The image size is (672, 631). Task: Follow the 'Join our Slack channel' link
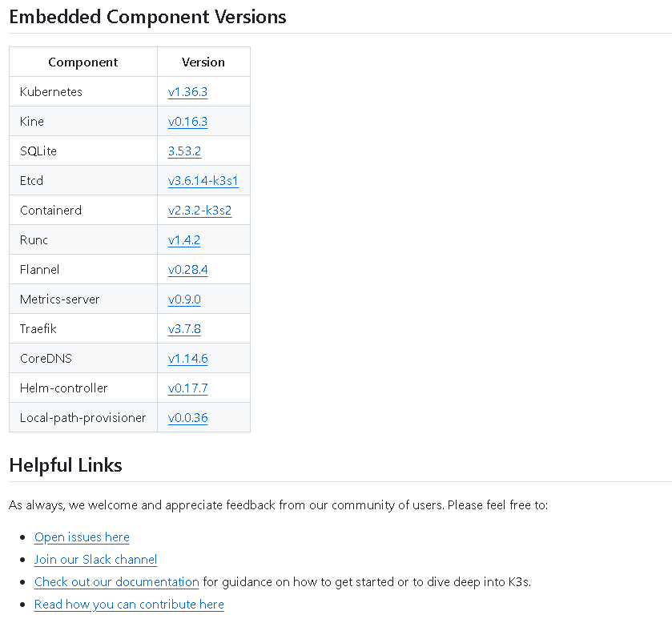point(95,560)
